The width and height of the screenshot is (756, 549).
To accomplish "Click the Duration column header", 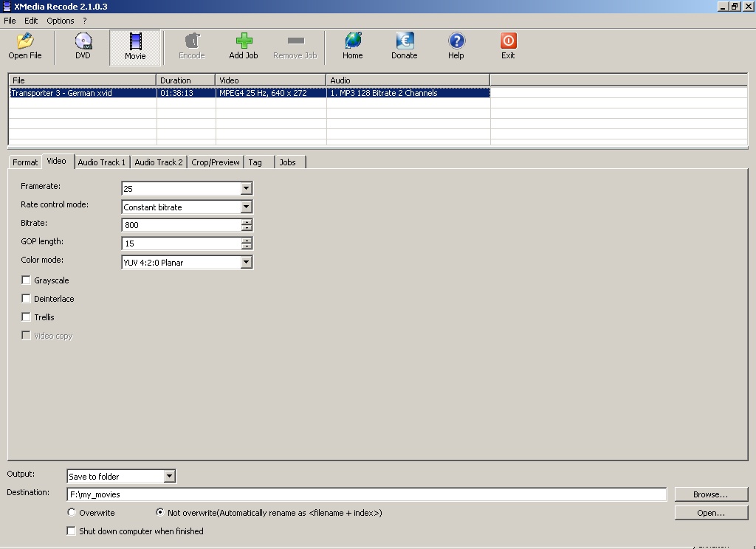I will click(x=186, y=80).
